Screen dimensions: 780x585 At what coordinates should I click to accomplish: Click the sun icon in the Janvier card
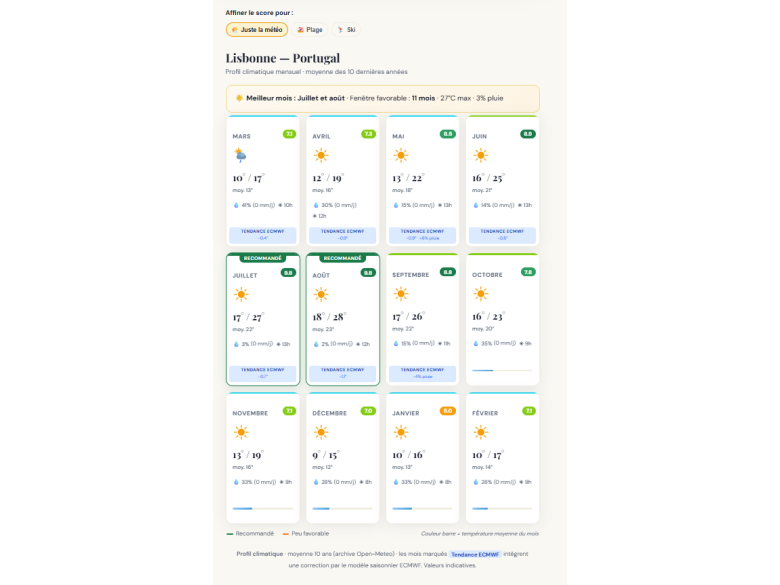point(400,432)
